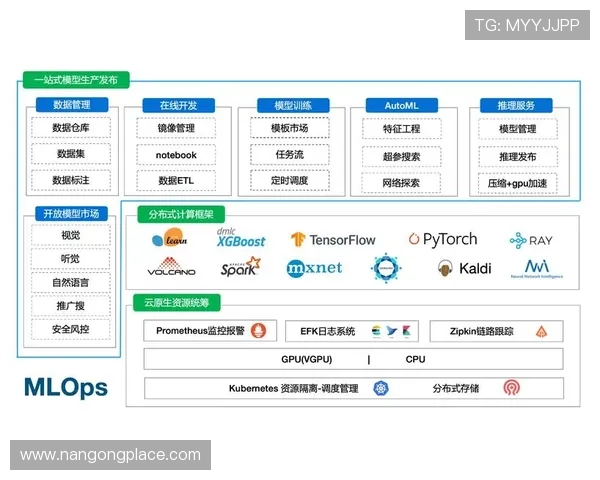Select the 在线开发 header tab
600x480 pixels.
point(179,105)
